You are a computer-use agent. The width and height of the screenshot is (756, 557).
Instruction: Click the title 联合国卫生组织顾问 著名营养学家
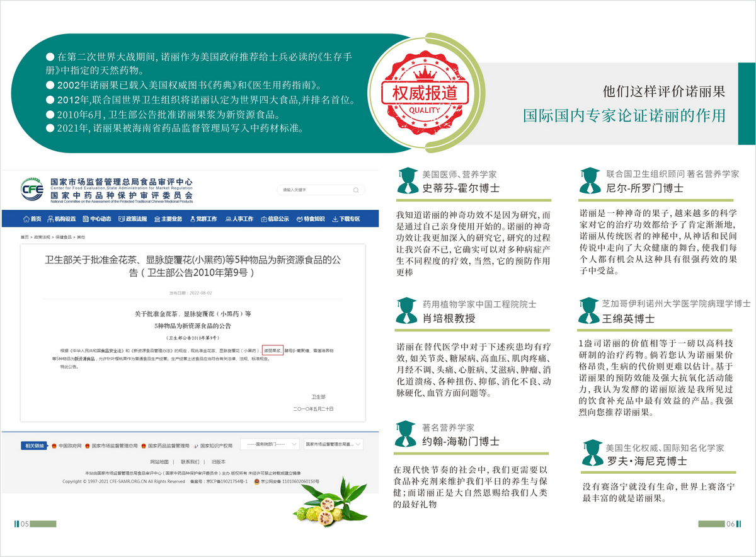673,173
